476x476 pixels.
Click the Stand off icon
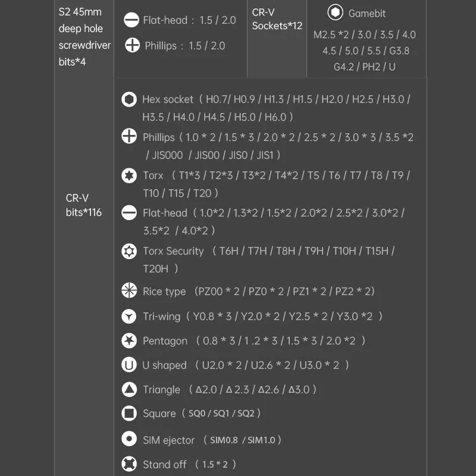tap(129, 464)
